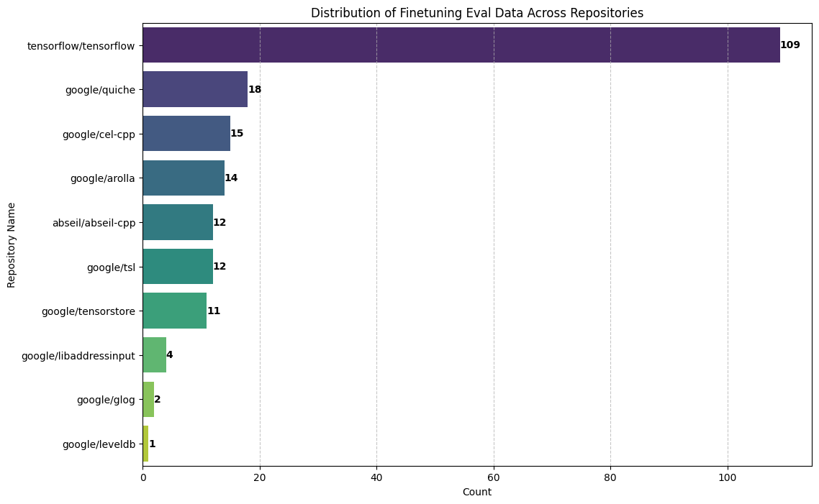Click the value label 15
Image resolution: width=819 pixels, height=504 pixels.
click(237, 134)
